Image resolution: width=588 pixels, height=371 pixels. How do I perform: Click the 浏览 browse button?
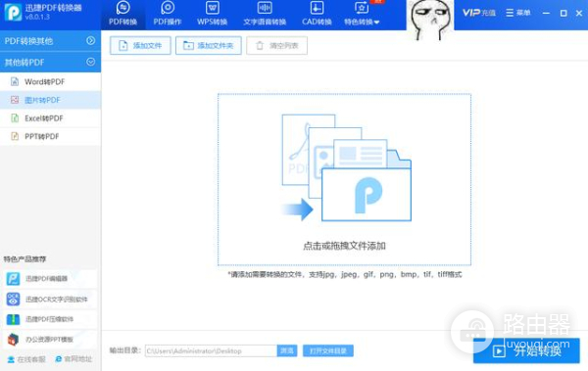pos(287,350)
